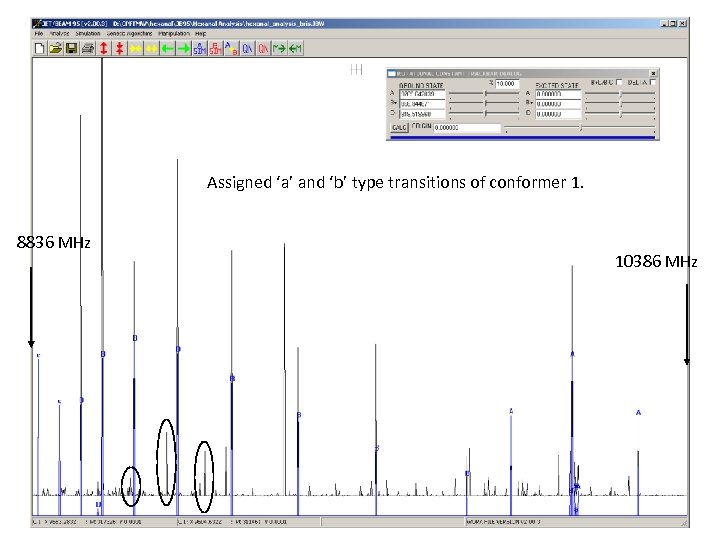Click the excited state B slider
Viewport: 720px width, 540px height.
(x=620, y=103)
